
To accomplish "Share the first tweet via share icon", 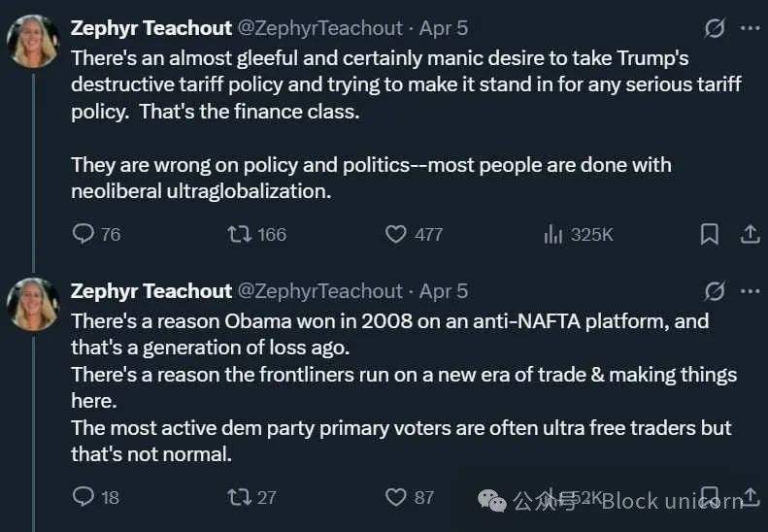I will coord(750,234).
